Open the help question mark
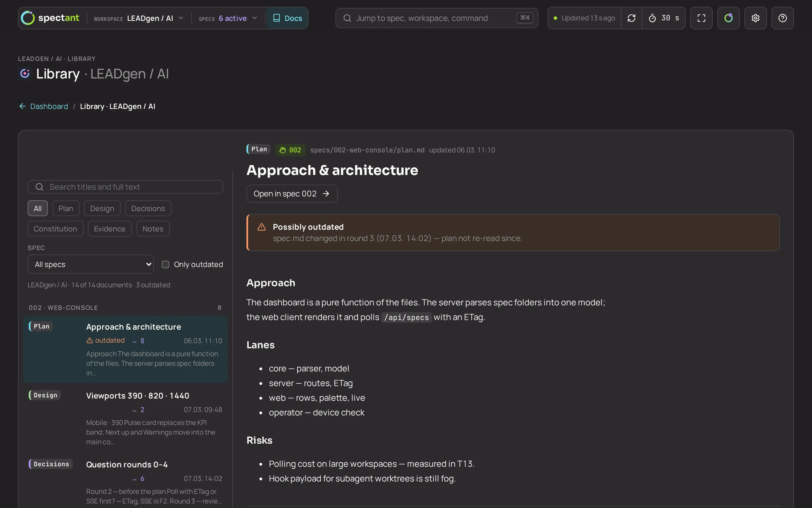Viewport: 812px width, 508px height. pos(782,18)
